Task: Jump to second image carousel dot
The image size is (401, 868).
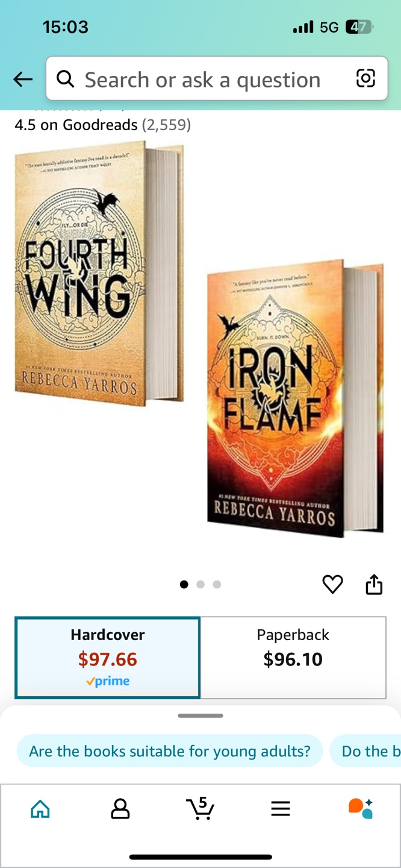Action: [x=200, y=584]
